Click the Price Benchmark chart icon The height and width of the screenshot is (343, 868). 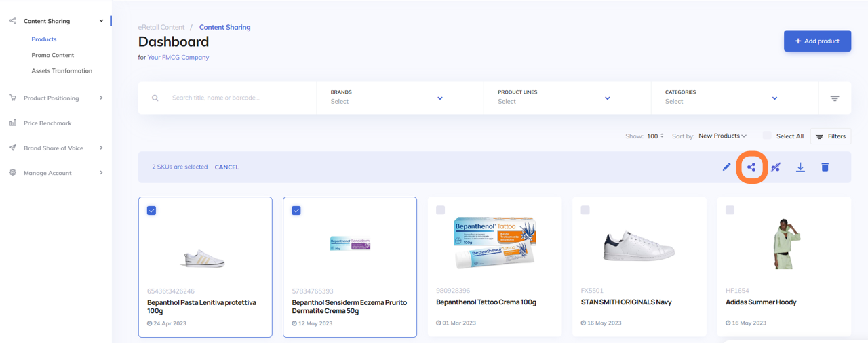[12, 123]
